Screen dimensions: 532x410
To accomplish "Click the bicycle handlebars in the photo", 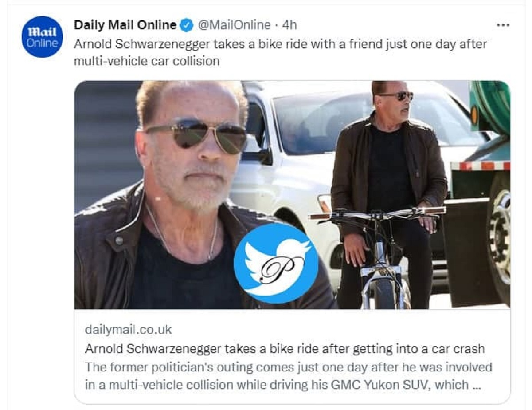I will click(377, 213).
